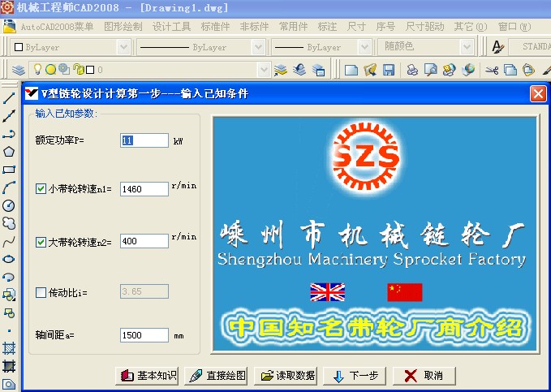The image size is (551, 392).
Task: Click the 轴间距a input field
Action: [x=144, y=335]
